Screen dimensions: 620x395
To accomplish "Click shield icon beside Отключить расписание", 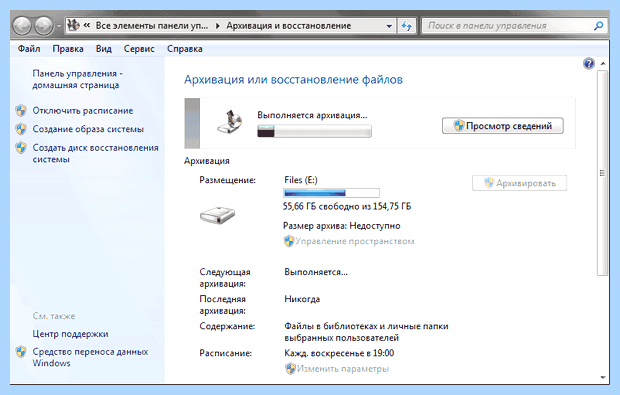I will click(x=21, y=110).
